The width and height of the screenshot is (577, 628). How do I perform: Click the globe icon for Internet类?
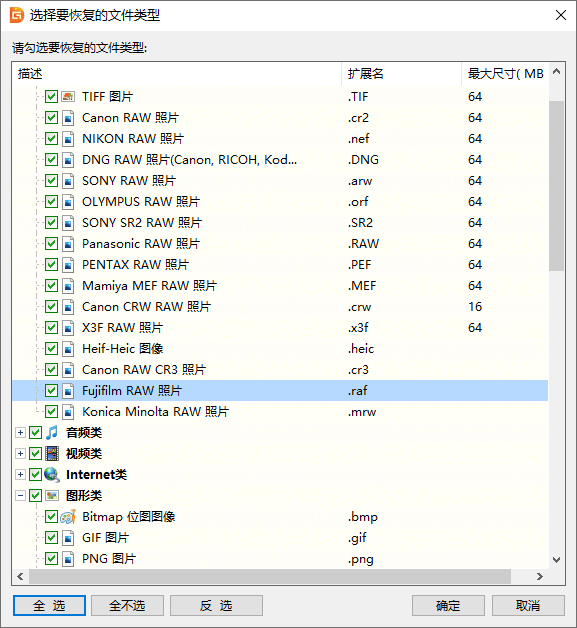coord(52,475)
